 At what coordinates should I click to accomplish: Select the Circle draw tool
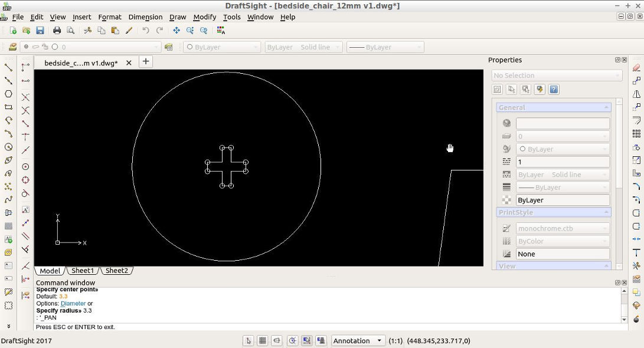[x=8, y=147]
